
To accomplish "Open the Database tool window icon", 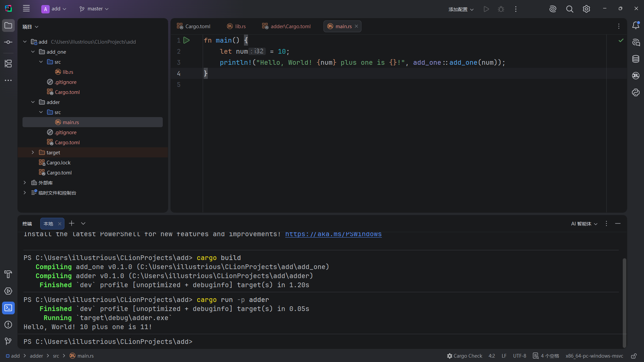I will tap(636, 59).
